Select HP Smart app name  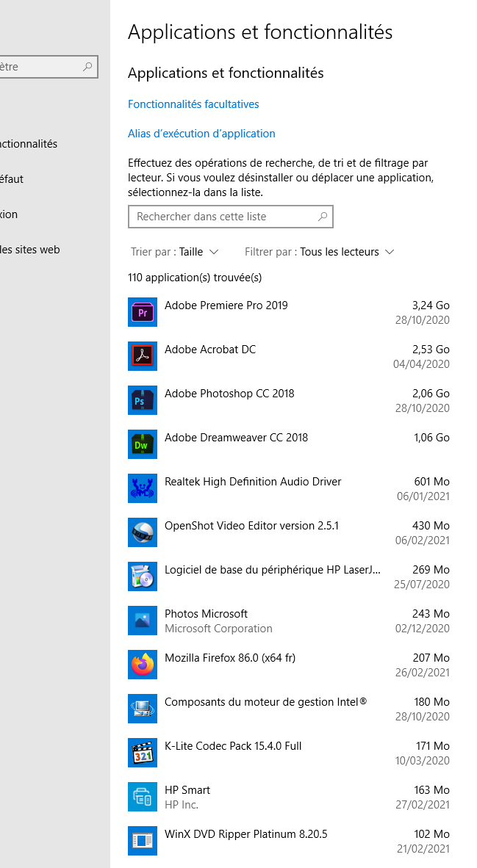(x=187, y=790)
